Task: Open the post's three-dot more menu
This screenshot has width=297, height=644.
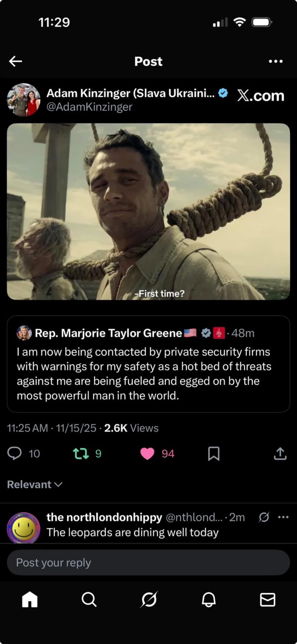Action: tap(276, 61)
